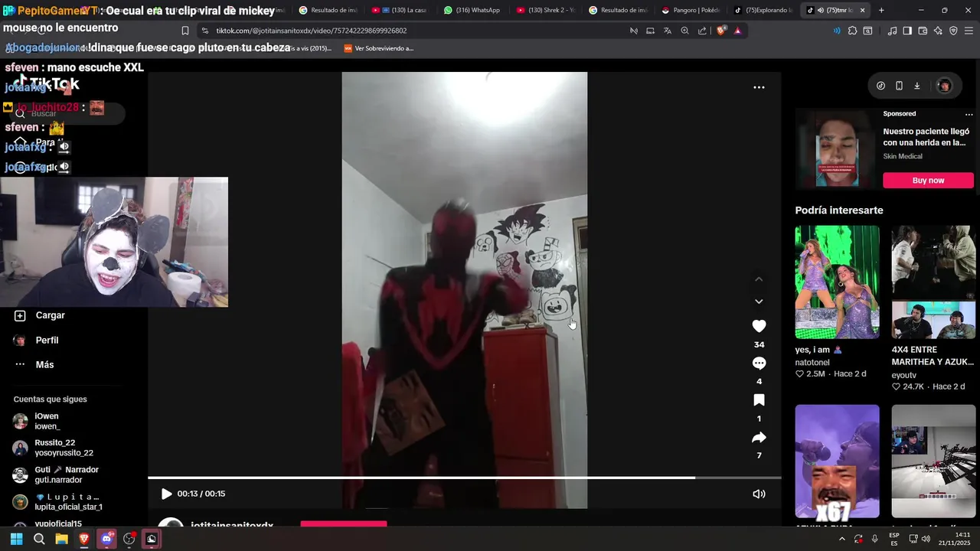Open TikTok profile avatar menu
Screen dimensions: 980x551
tap(944, 86)
